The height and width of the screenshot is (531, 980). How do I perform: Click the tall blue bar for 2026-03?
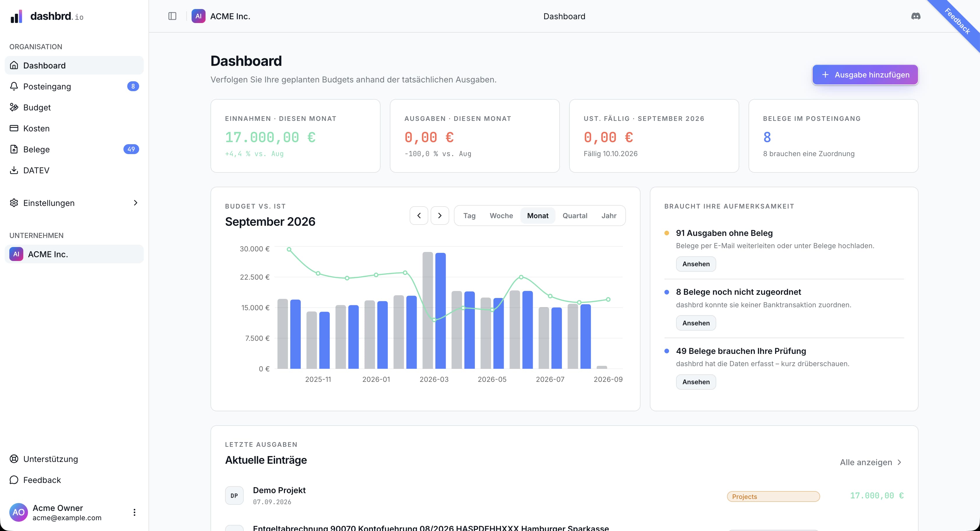coord(440,311)
